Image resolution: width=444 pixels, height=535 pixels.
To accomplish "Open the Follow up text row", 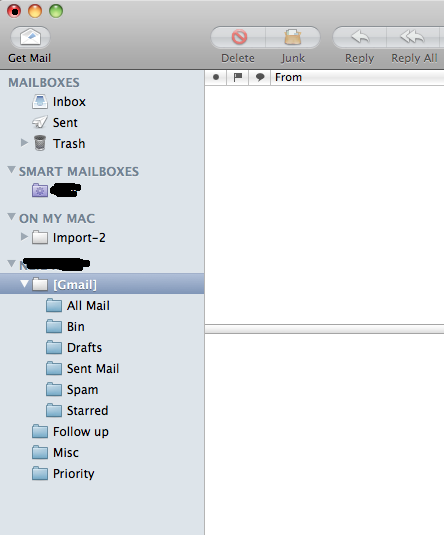I will (81, 432).
